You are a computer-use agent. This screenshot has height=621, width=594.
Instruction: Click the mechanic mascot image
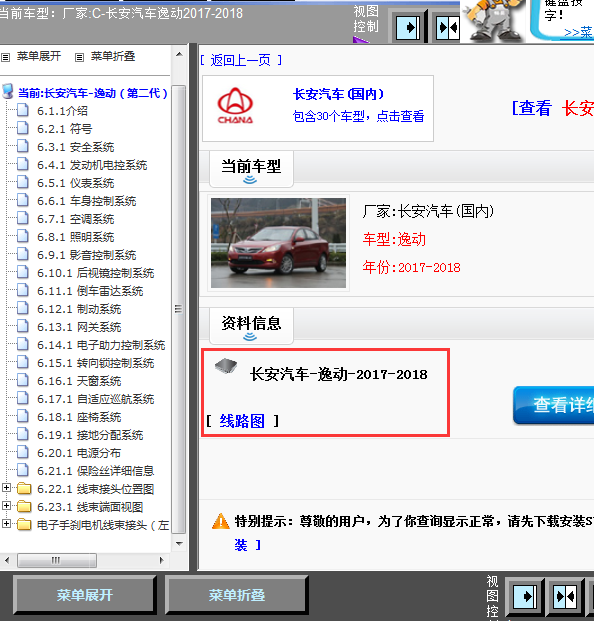click(x=493, y=20)
